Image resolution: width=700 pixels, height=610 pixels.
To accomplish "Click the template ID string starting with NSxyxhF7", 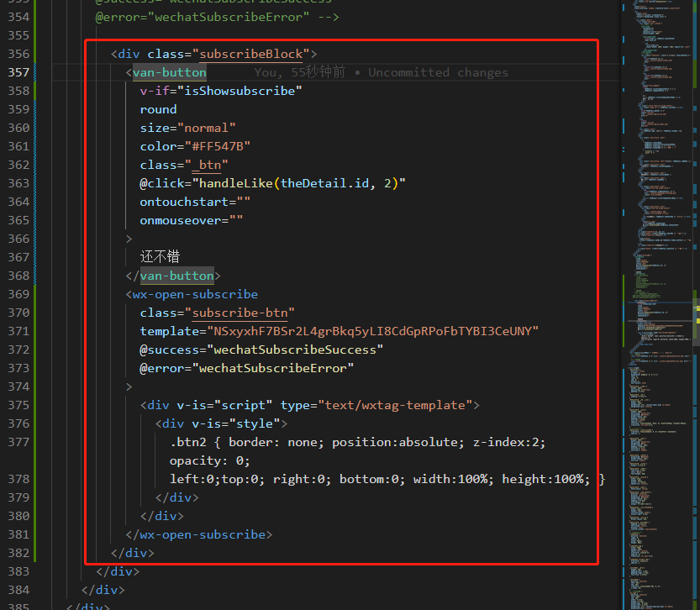I will [x=372, y=332].
